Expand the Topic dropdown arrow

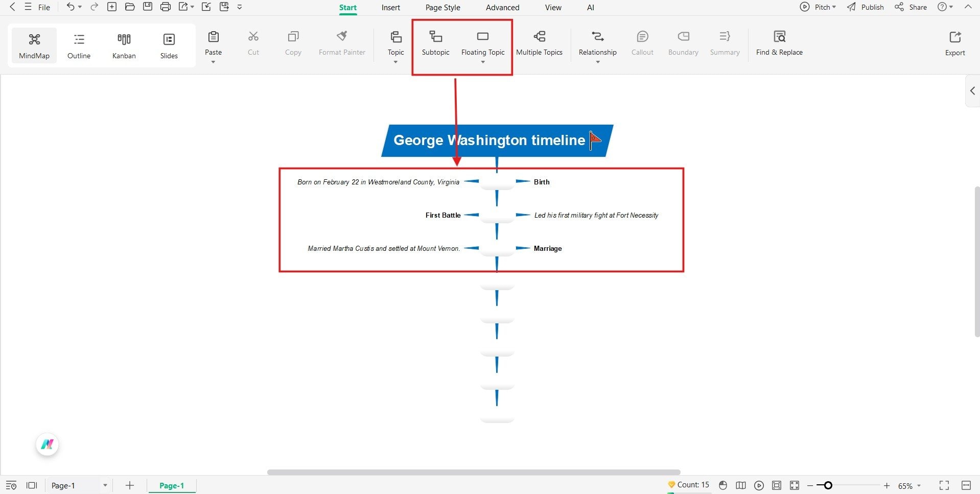pyautogui.click(x=395, y=62)
